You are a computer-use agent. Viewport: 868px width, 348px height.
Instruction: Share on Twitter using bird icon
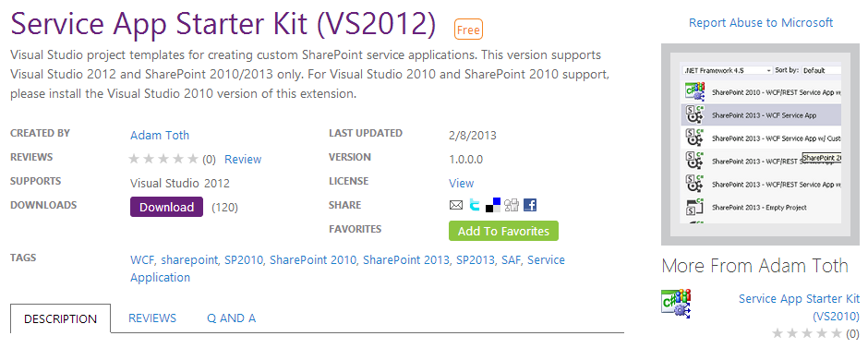(475, 205)
